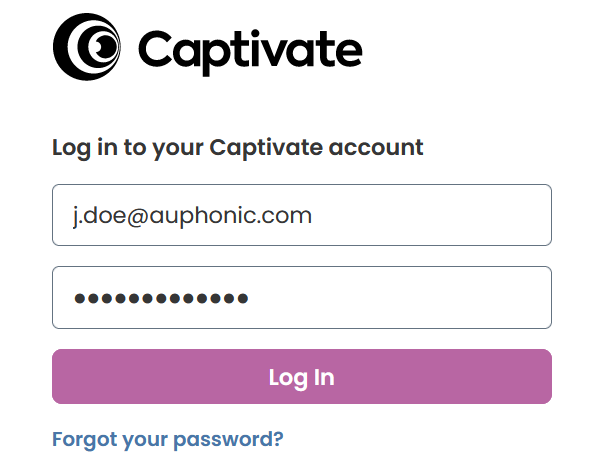Image resolution: width=600 pixels, height=470 pixels.
Task: Open the Forgot your password? link
Action: click(168, 439)
